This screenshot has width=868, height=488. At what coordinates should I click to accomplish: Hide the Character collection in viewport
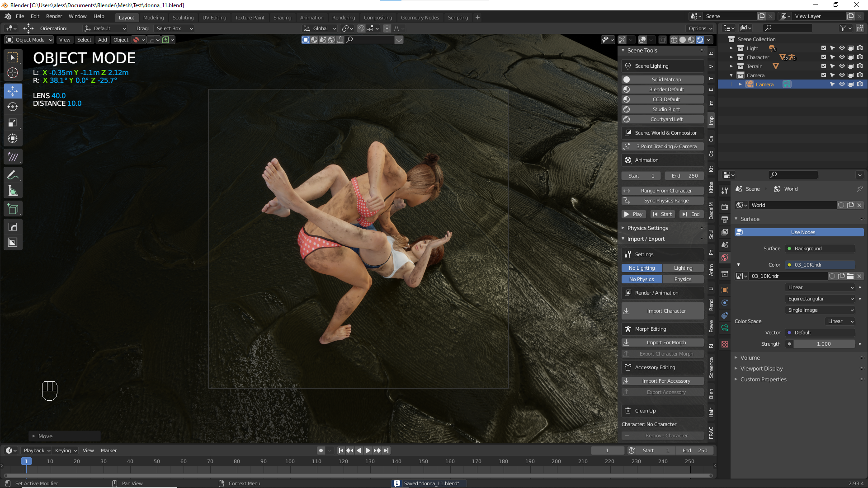tap(842, 57)
